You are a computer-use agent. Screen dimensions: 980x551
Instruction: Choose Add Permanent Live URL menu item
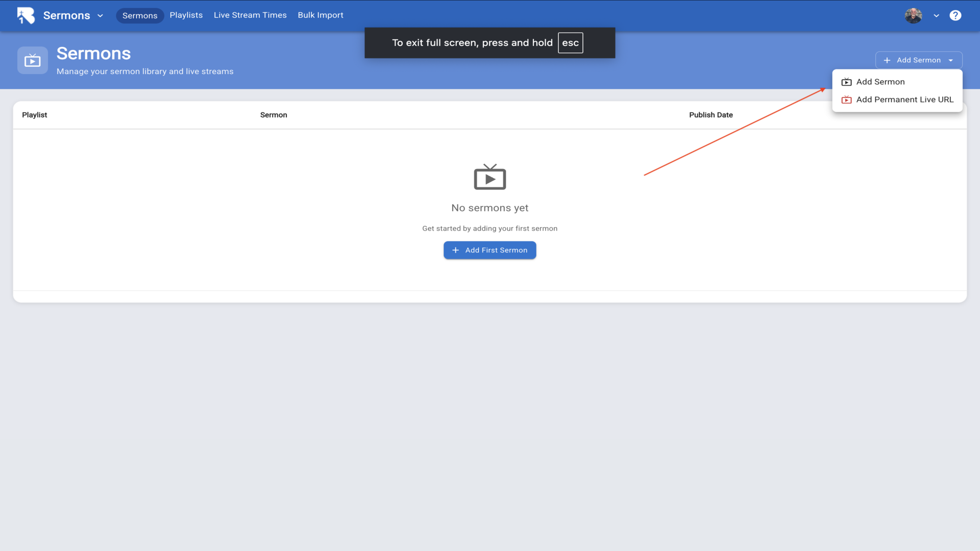(904, 99)
